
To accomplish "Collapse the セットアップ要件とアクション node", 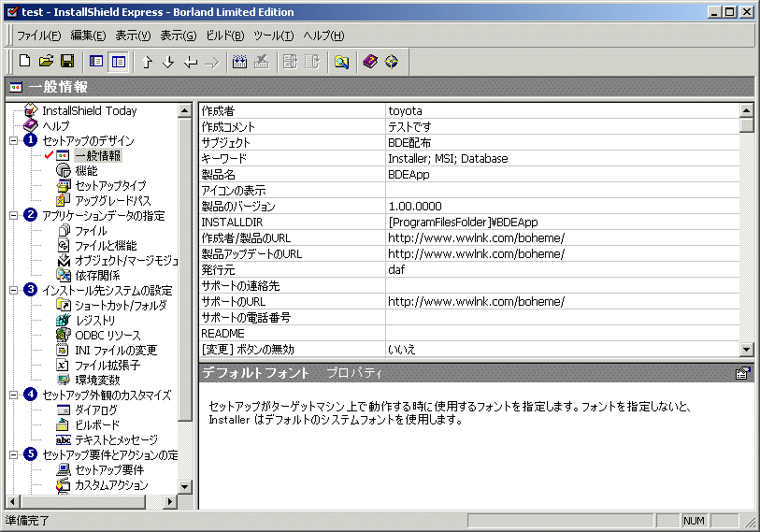I will [x=14, y=454].
